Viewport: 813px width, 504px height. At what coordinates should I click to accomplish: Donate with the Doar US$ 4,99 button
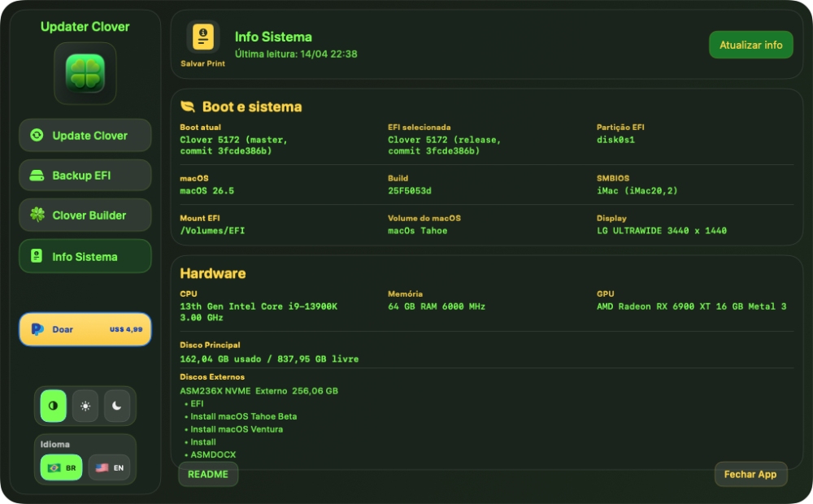coord(85,329)
